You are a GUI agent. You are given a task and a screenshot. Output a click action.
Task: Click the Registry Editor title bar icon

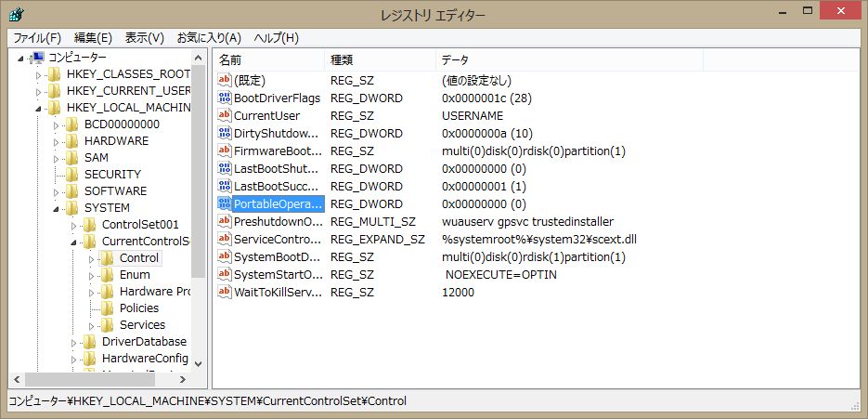17,13
